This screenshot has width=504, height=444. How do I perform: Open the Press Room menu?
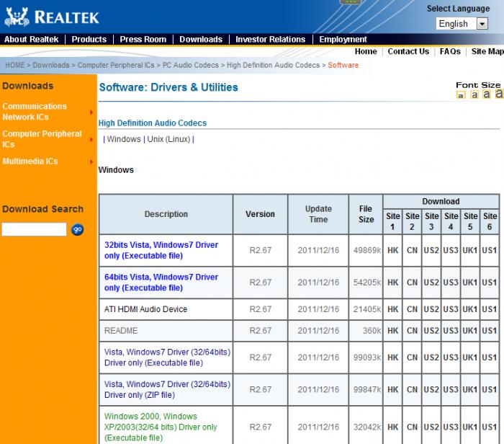pos(143,40)
